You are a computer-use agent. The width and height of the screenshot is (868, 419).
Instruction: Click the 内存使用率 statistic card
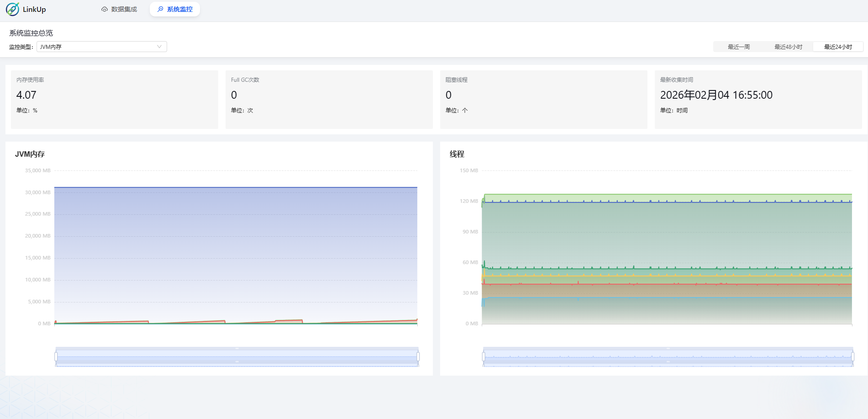114,99
